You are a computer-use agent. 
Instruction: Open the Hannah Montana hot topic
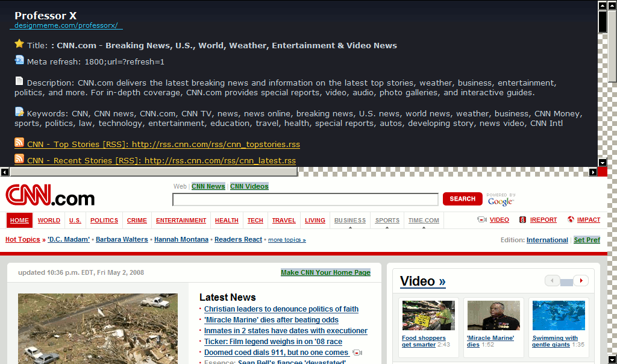[x=181, y=239]
